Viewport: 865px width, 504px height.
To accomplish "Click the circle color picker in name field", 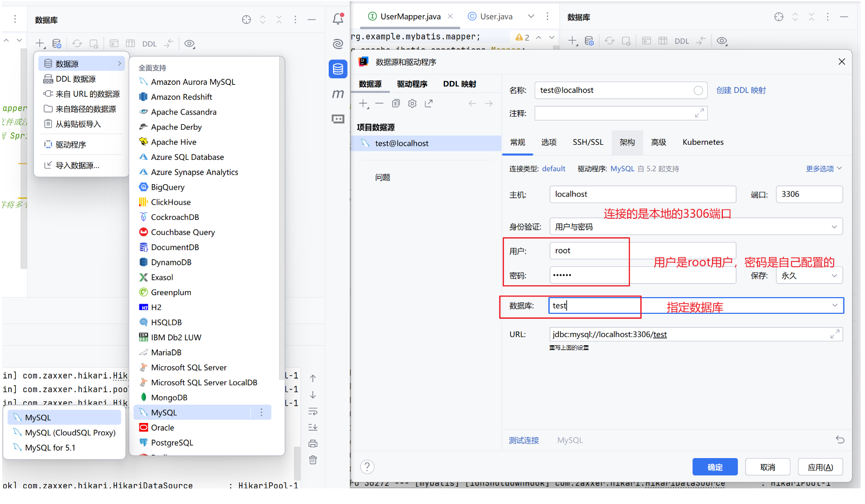I will pyautogui.click(x=698, y=90).
